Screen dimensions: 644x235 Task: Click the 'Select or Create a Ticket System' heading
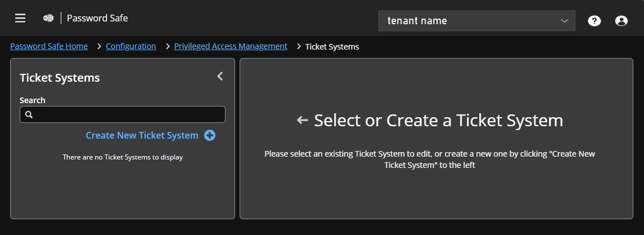click(438, 120)
